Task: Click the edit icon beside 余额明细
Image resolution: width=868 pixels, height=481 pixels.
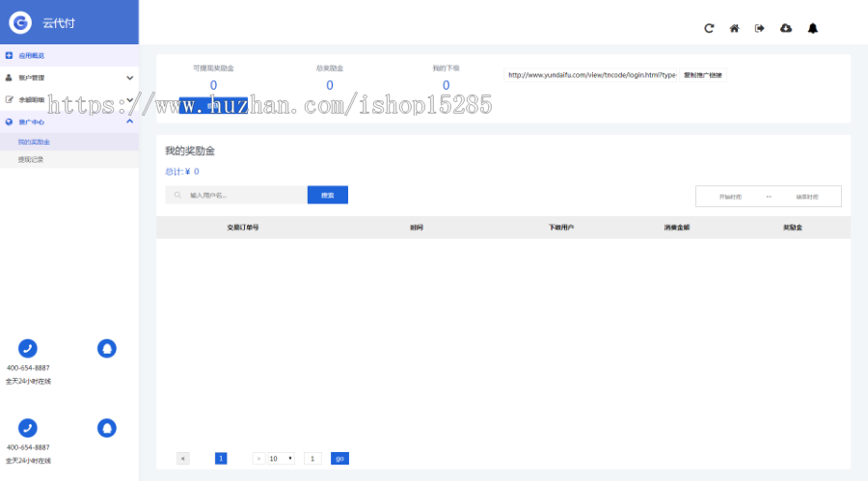Action: tap(9, 99)
